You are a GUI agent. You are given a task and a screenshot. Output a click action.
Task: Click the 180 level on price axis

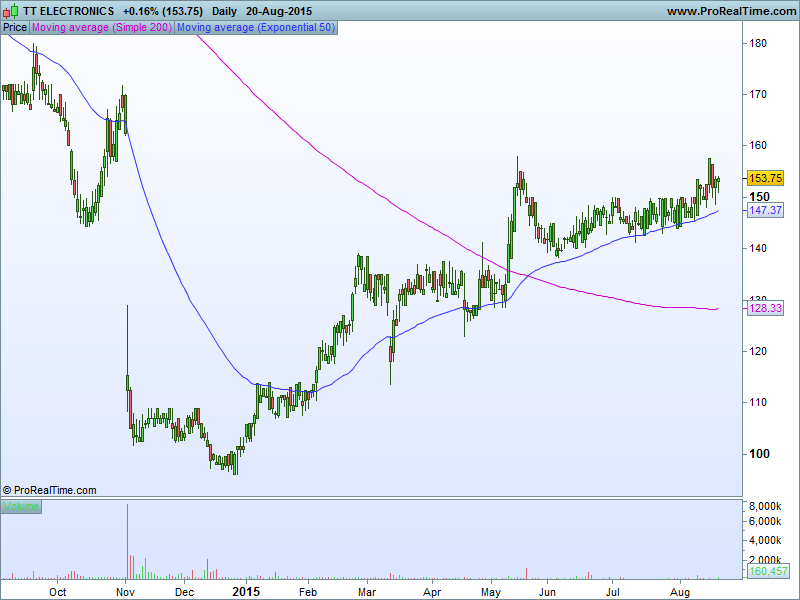pos(758,43)
